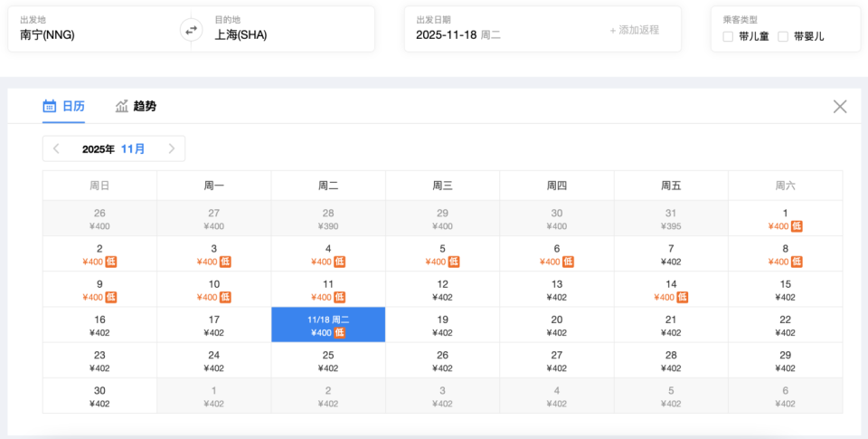868x439 pixels.
Task: Select the highlighted 11/18 周二 date cell
Action: pos(328,325)
